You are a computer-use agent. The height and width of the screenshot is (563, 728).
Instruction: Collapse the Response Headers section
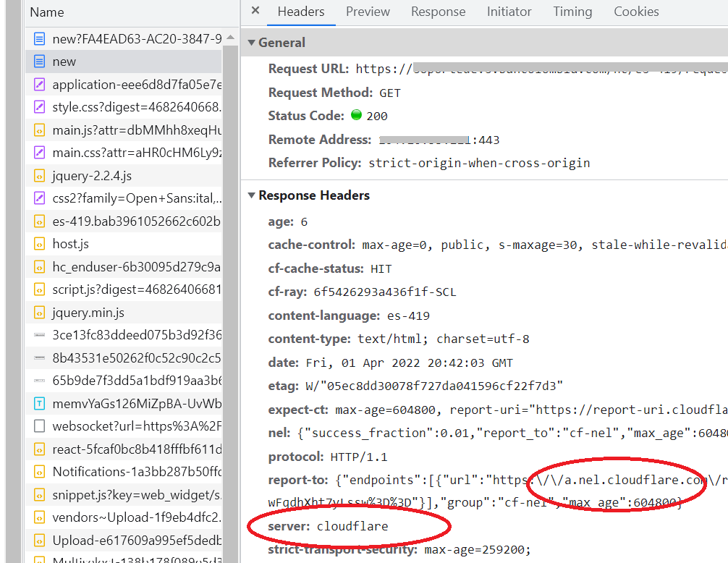(x=251, y=195)
